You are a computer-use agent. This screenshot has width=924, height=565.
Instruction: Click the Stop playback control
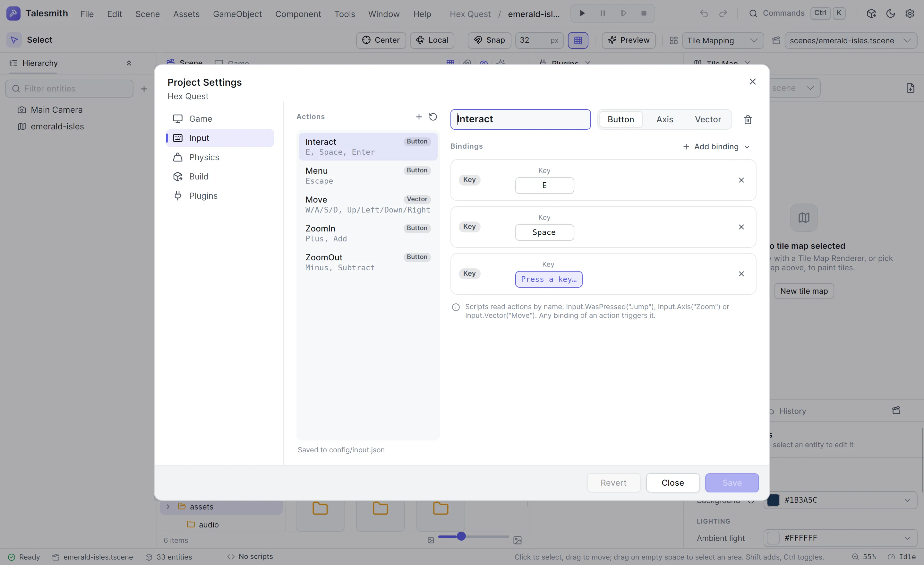pos(644,13)
